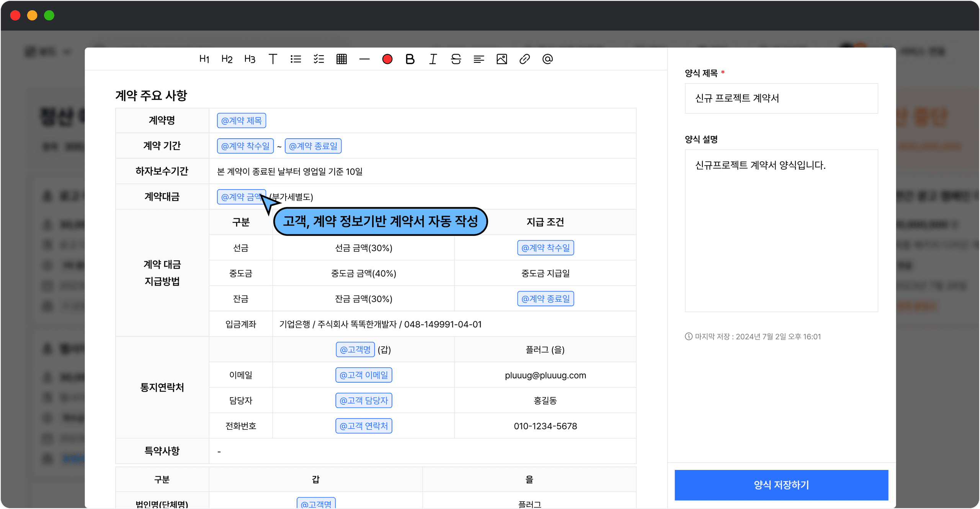
Task: Insert a bulleted list
Action: (296, 59)
